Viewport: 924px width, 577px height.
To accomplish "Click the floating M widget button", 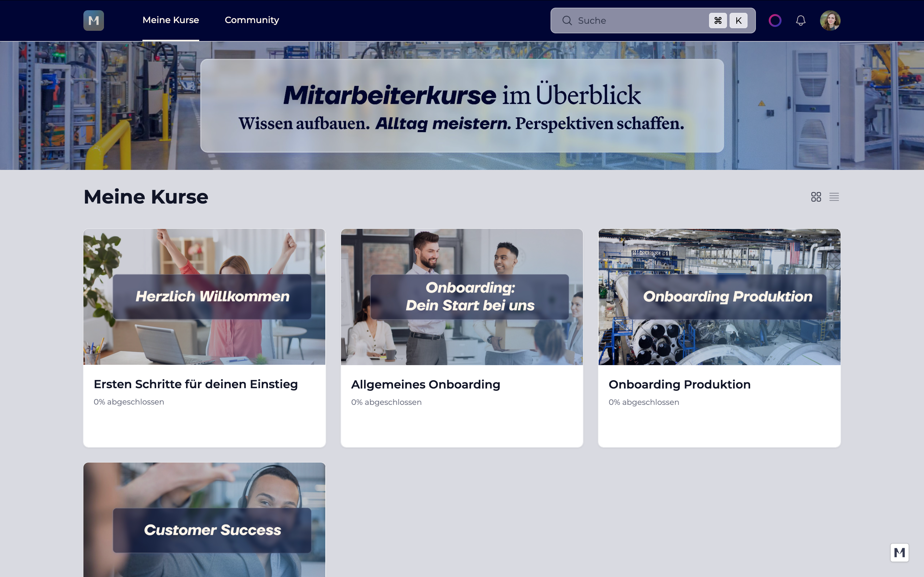I will click(899, 552).
